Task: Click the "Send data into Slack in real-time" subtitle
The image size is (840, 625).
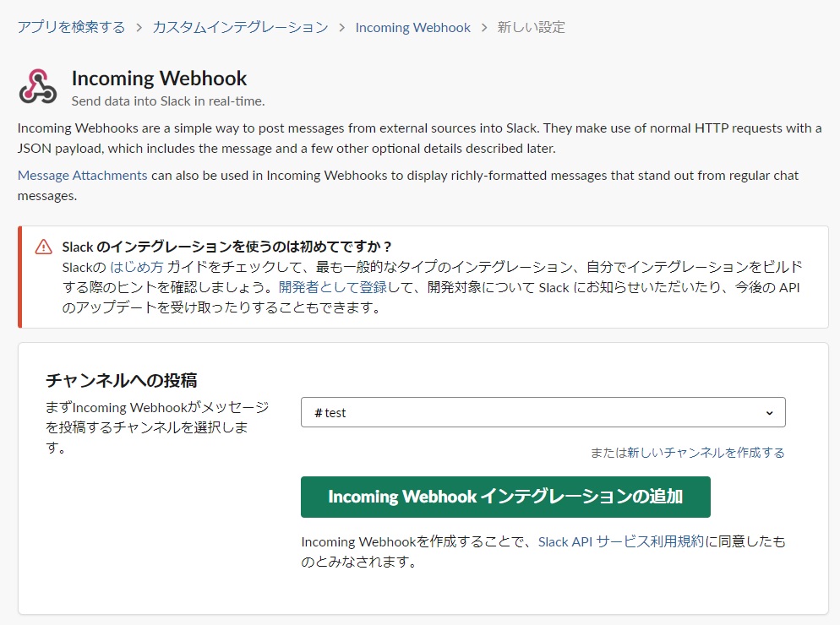Action: (168, 101)
